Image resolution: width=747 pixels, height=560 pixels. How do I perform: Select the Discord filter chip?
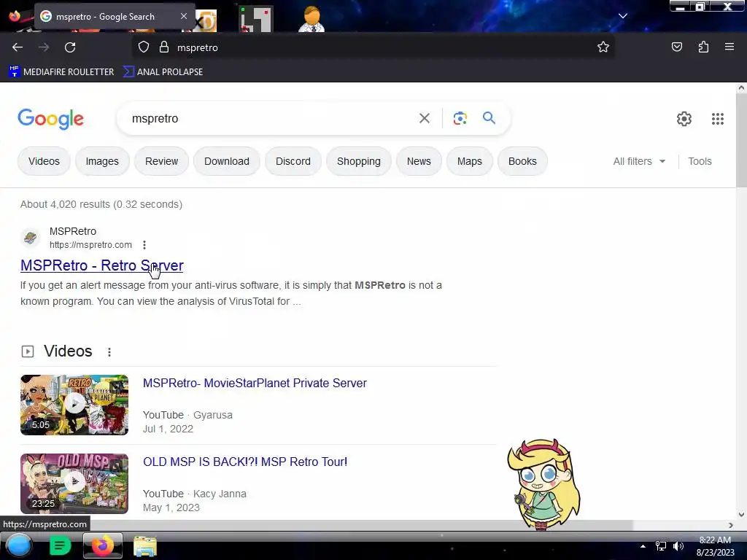pyautogui.click(x=293, y=161)
